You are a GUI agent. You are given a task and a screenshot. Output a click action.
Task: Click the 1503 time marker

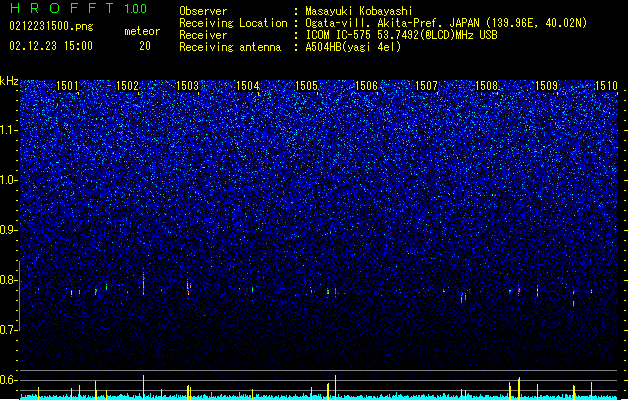coord(187,86)
